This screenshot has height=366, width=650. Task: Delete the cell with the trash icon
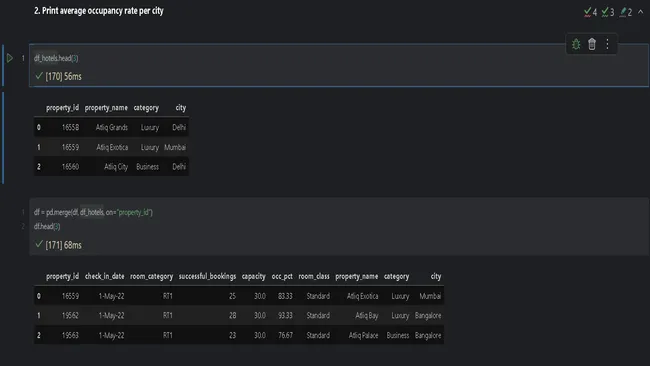coord(592,44)
